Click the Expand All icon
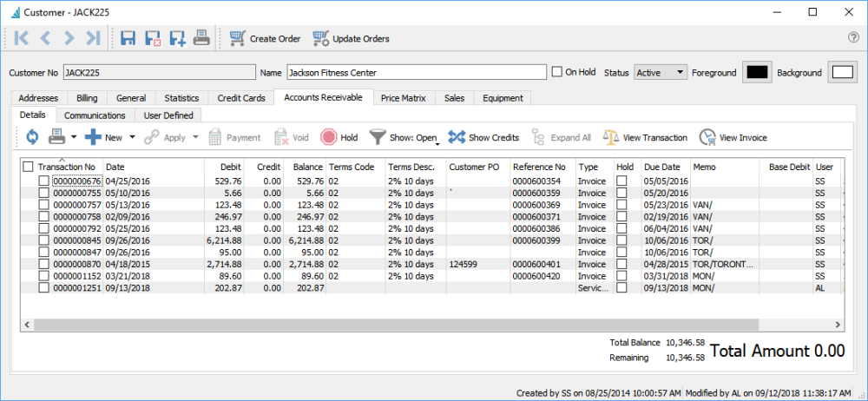The width and height of the screenshot is (868, 401). [539, 137]
